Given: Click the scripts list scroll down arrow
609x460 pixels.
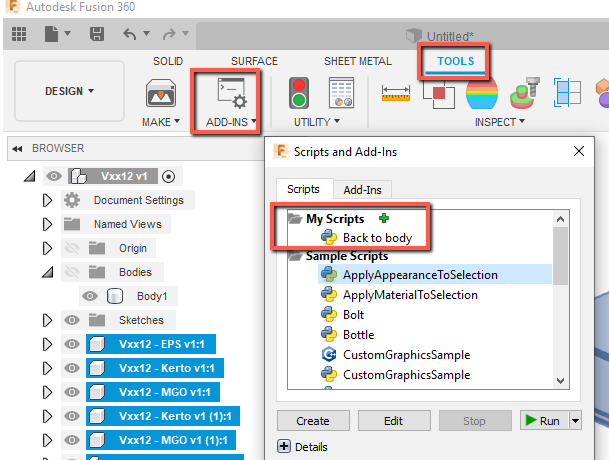Looking at the screenshot, I should point(560,380).
